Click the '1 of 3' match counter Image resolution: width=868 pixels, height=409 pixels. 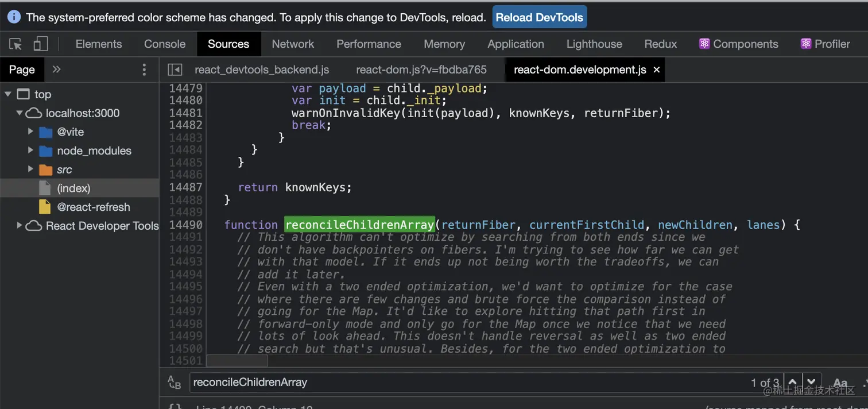765,383
